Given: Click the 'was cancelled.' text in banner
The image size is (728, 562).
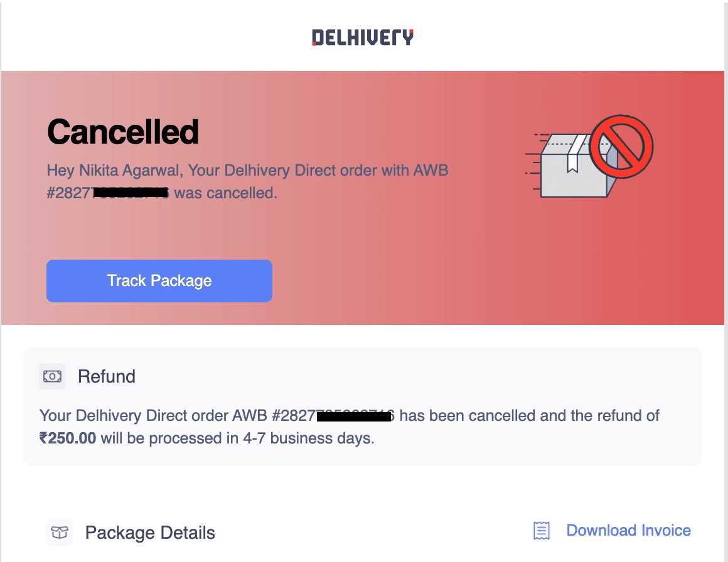Looking at the screenshot, I should point(226,193).
